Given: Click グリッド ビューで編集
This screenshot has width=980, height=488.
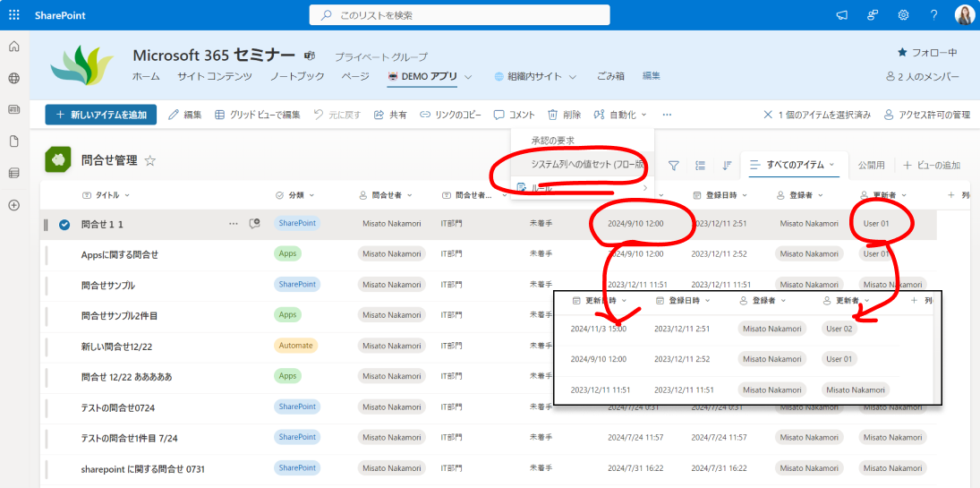Looking at the screenshot, I should [257, 116].
